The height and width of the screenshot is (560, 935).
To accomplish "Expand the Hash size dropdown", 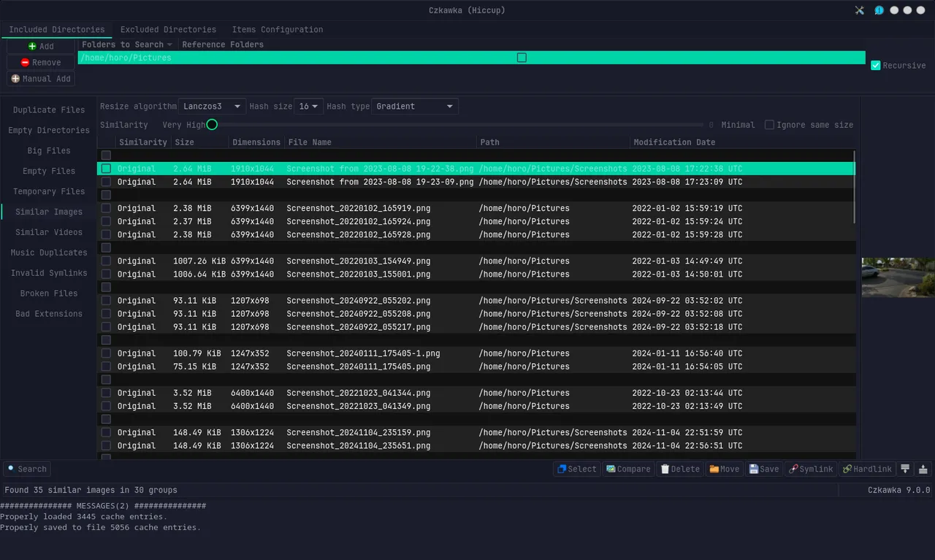I will [308, 107].
